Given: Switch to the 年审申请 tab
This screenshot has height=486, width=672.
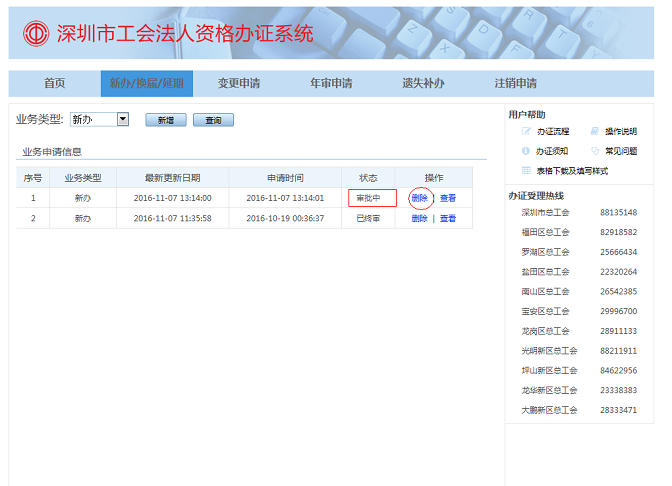Looking at the screenshot, I should pos(331,83).
